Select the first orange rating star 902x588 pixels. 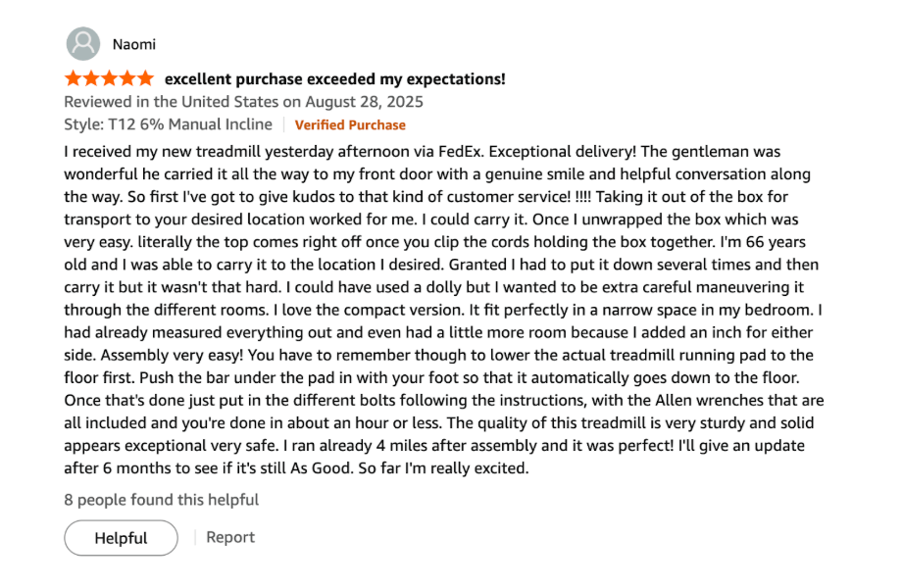(x=71, y=77)
